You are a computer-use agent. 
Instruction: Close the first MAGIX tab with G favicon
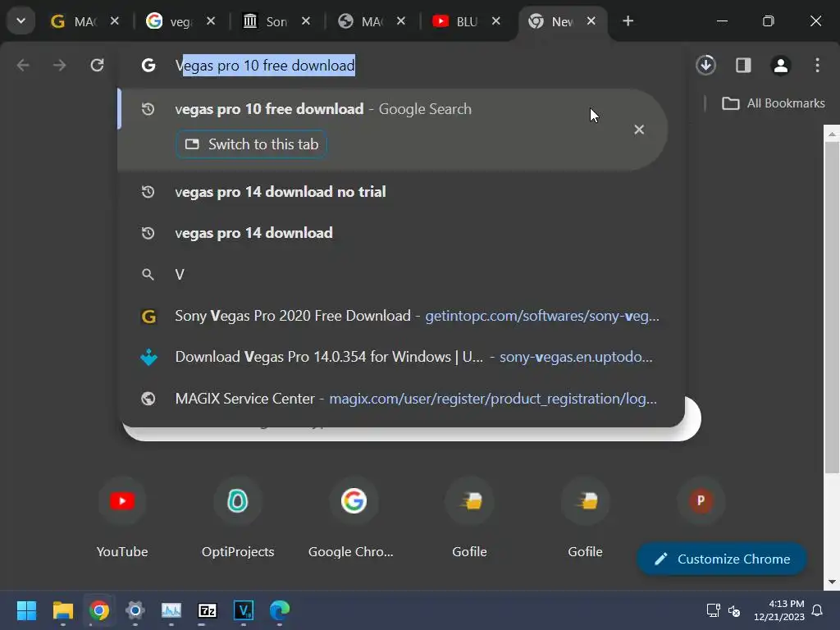click(x=115, y=21)
